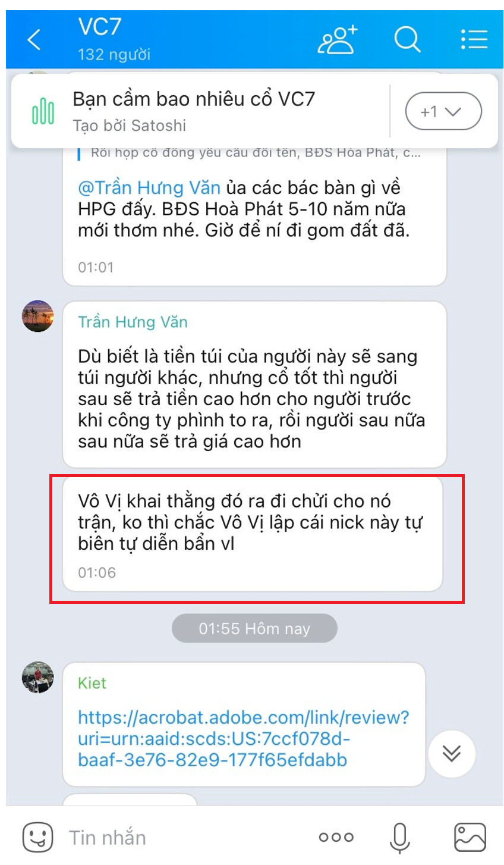Open the group options list icon
The width and height of the screenshot is (504, 865).
pos(474,40)
